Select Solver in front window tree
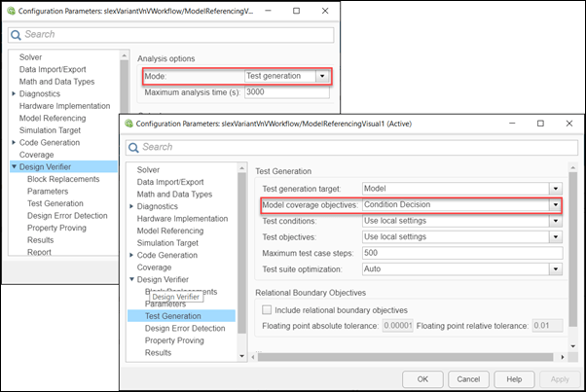This screenshot has height=392, width=586. [x=148, y=170]
